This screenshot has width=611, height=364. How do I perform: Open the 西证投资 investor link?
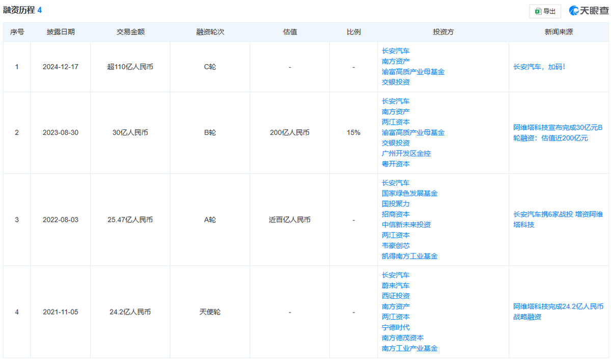point(396,296)
